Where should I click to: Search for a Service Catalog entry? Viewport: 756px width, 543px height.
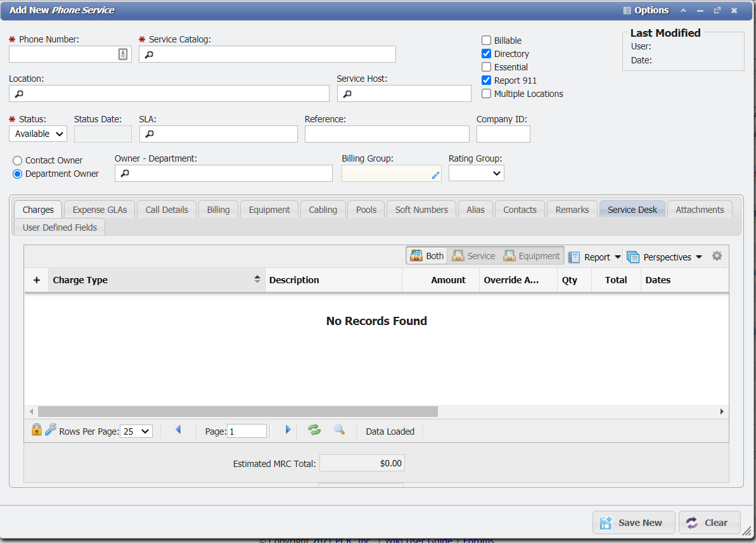point(148,54)
